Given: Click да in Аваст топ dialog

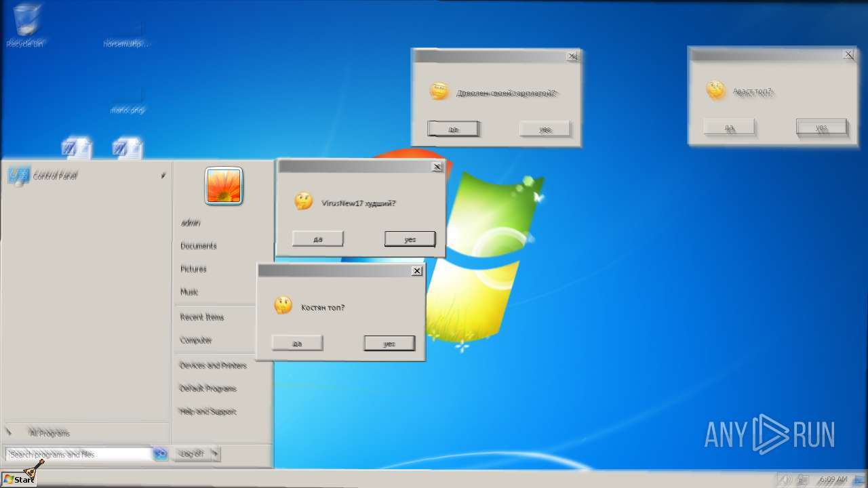Looking at the screenshot, I should coord(729,127).
